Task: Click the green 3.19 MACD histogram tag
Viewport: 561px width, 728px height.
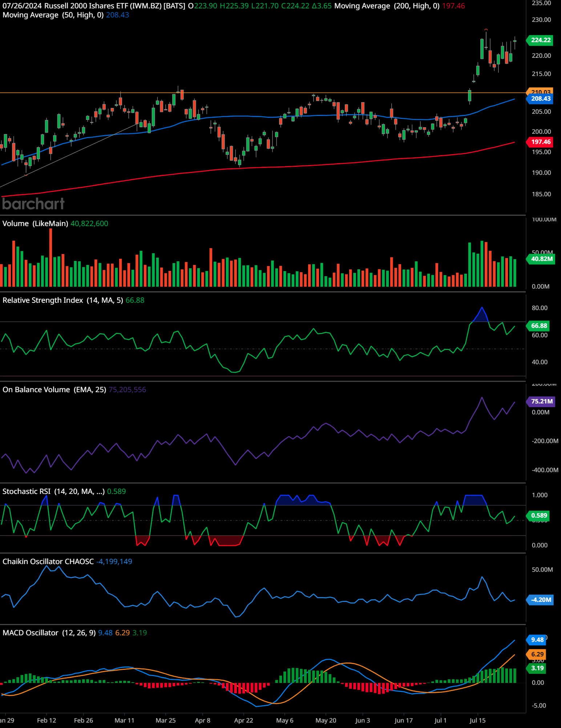Action: pos(537,668)
